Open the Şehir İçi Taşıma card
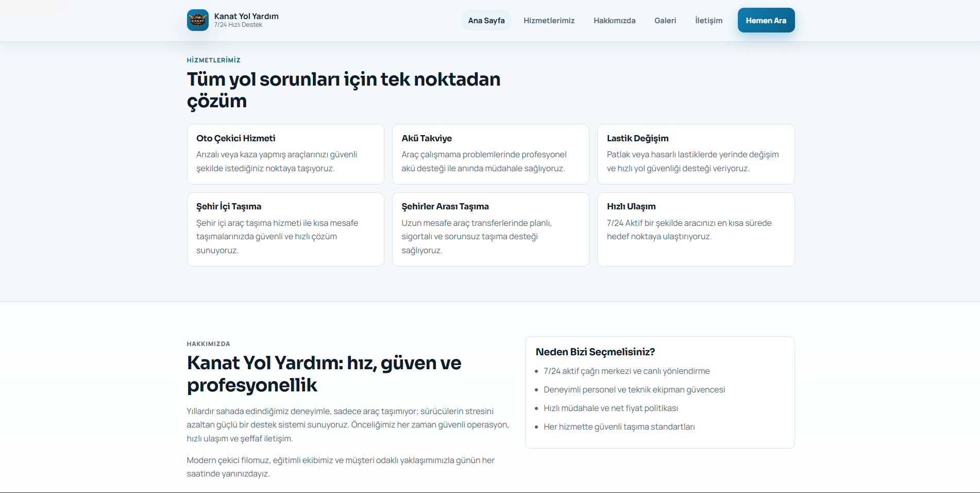Image resolution: width=980 pixels, height=493 pixels. pyautogui.click(x=285, y=229)
